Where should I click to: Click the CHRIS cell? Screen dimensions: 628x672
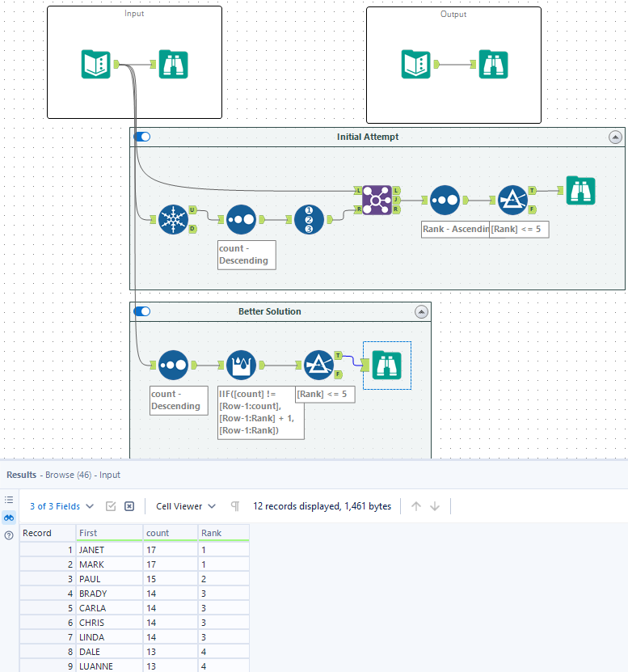109,623
